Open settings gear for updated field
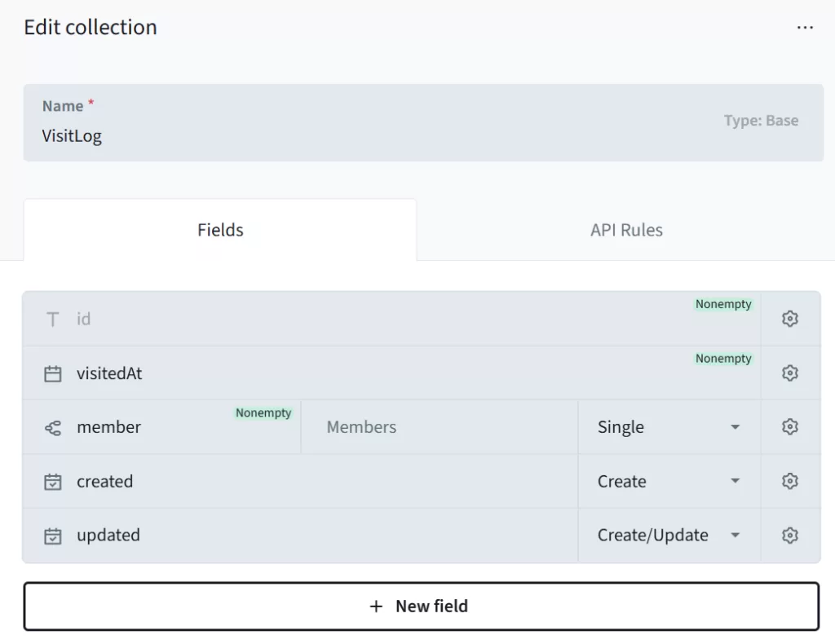This screenshot has height=644, width=835. pos(789,536)
